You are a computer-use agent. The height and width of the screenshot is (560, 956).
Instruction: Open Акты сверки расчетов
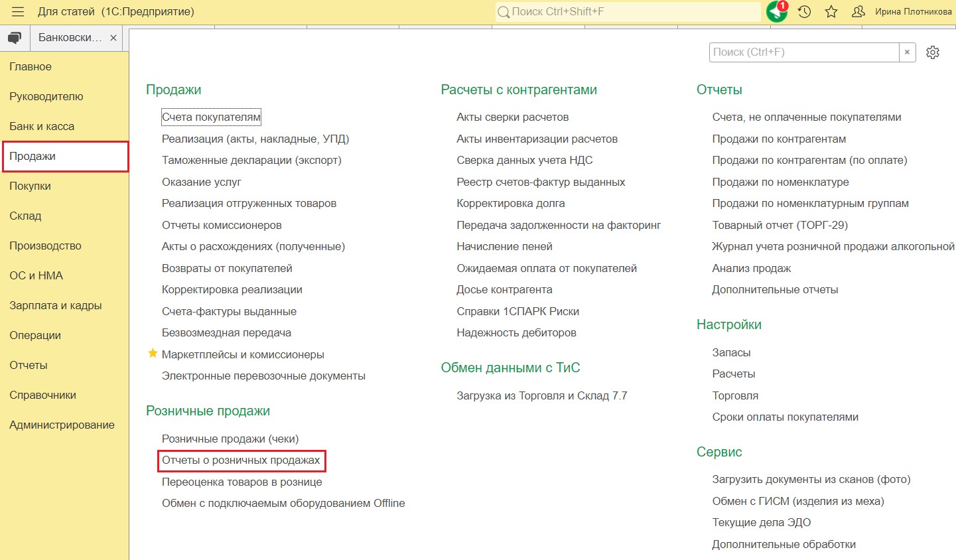point(512,117)
